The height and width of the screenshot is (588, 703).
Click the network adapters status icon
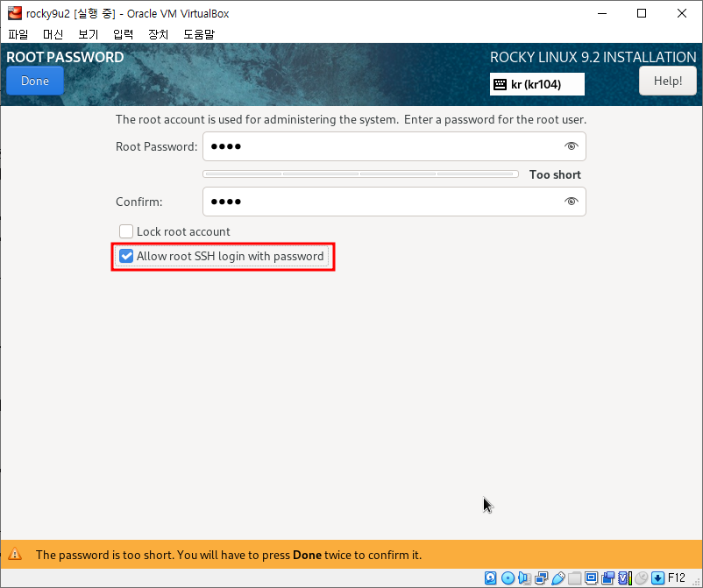(x=541, y=578)
